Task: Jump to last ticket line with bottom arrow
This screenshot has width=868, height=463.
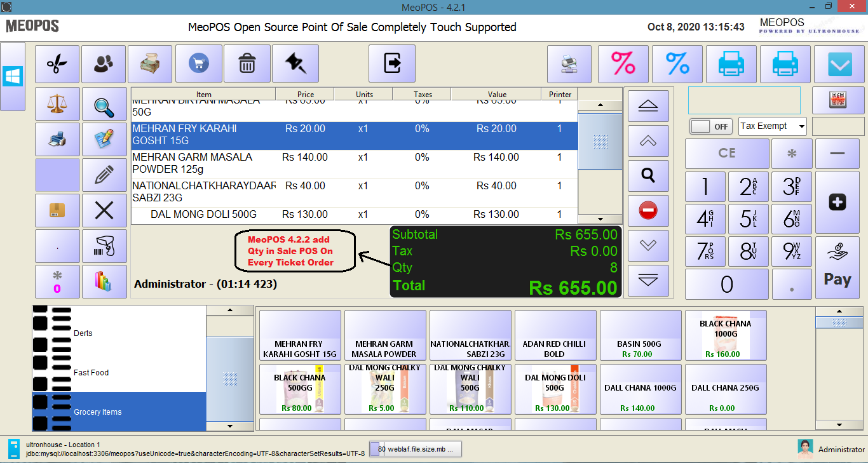Action: (x=648, y=281)
